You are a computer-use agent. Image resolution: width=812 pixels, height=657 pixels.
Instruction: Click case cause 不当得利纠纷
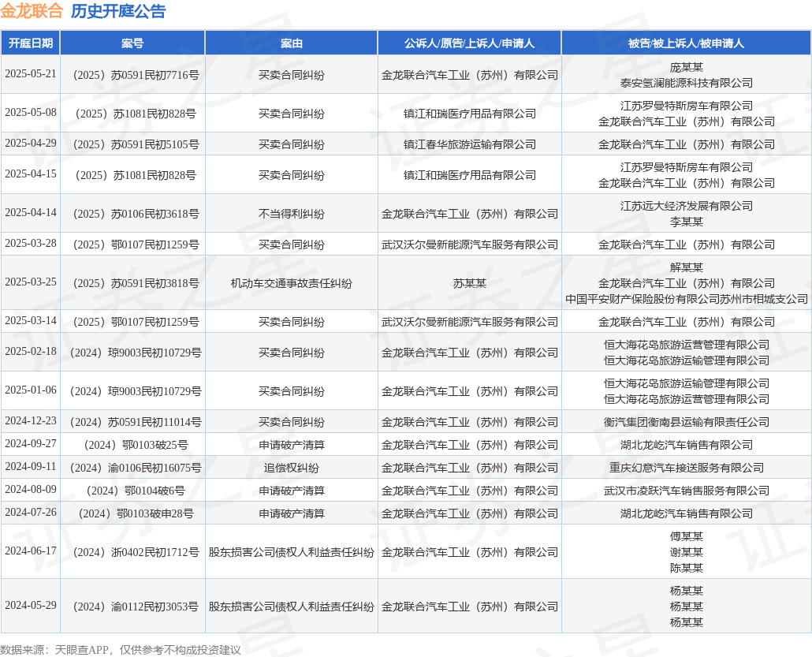tap(292, 214)
